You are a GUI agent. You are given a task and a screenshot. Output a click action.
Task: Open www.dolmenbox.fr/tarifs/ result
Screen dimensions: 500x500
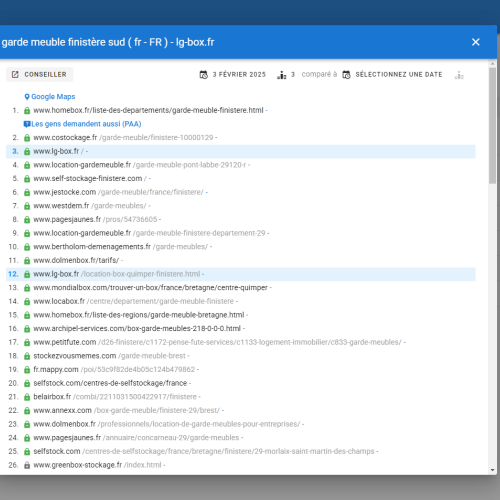(x=76, y=261)
